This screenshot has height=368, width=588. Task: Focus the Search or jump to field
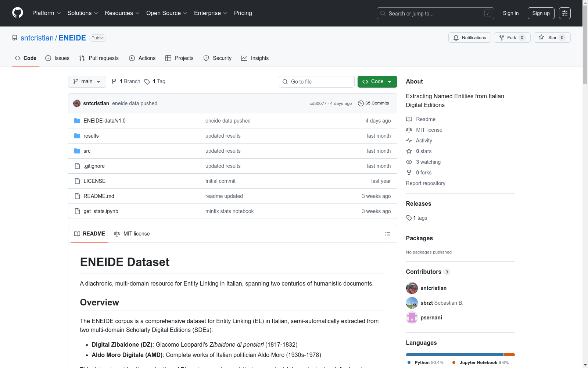[x=435, y=13]
